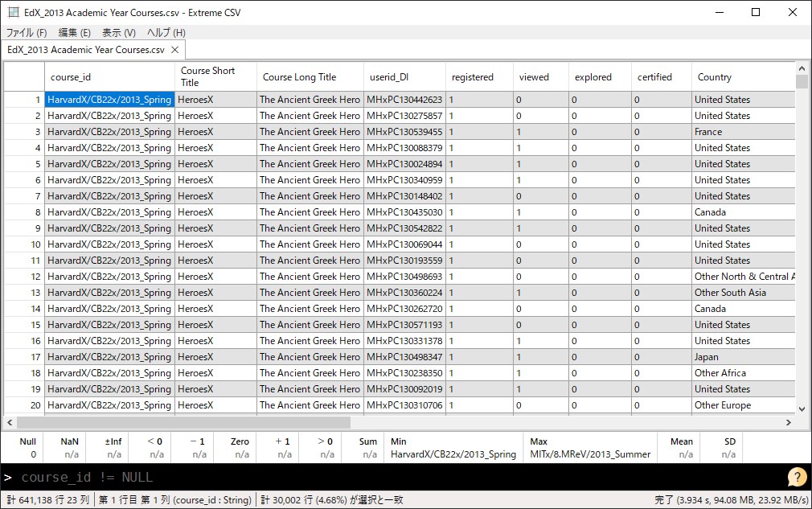Screen dimensions: 812x509
Task: Click the course_id column header
Action: pos(110,77)
